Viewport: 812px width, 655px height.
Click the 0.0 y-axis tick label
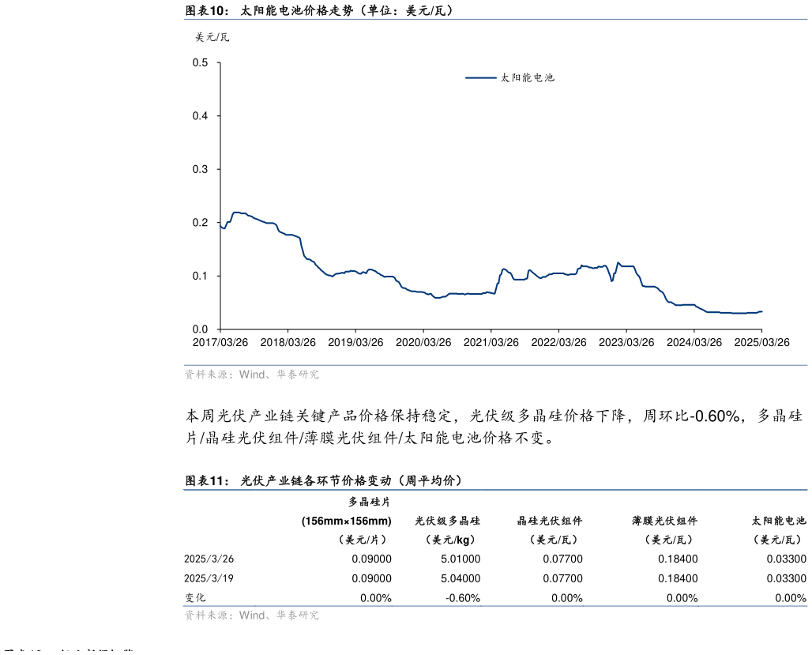(201, 329)
